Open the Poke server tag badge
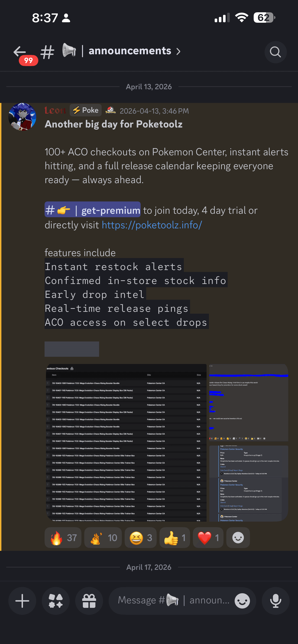Viewport: 298px width, 644px height. (86, 110)
